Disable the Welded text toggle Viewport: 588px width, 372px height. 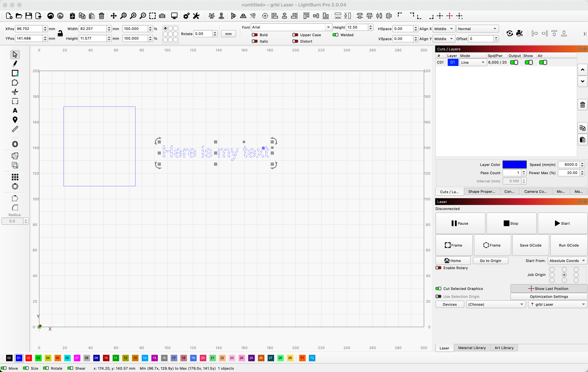(x=335, y=35)
